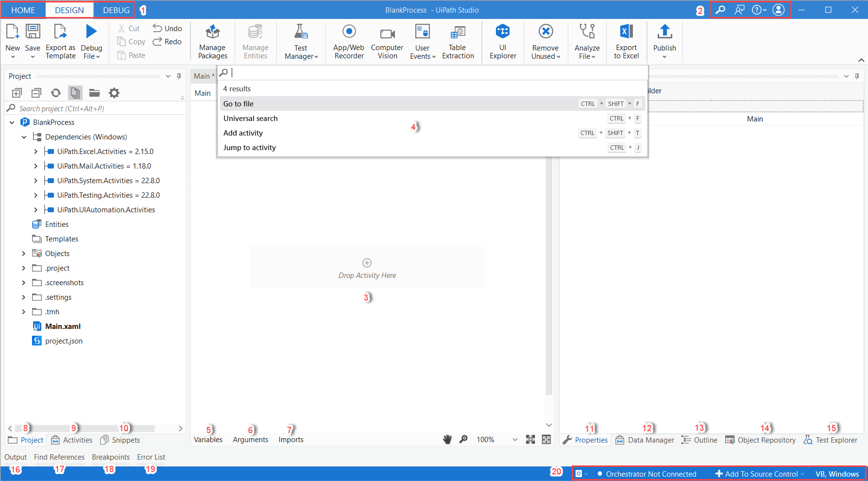This screenshot has height=481, width=868.
Task: Unpin the Project panel
Action: tap(179, 76)
